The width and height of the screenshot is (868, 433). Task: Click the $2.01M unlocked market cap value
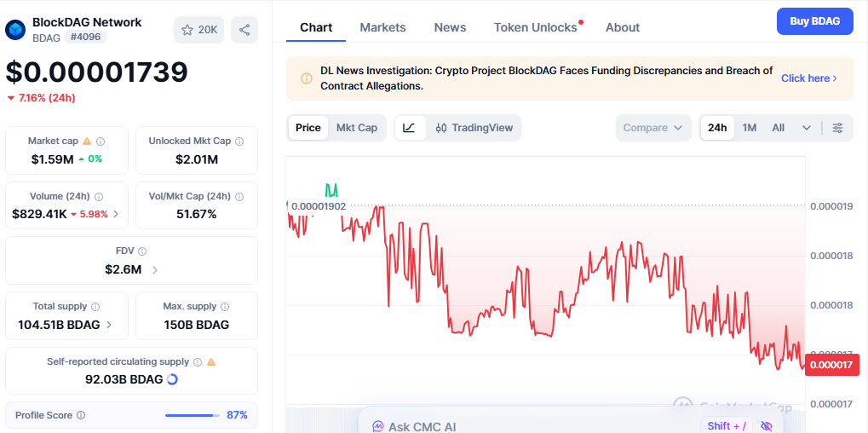[x=197, y=159]
